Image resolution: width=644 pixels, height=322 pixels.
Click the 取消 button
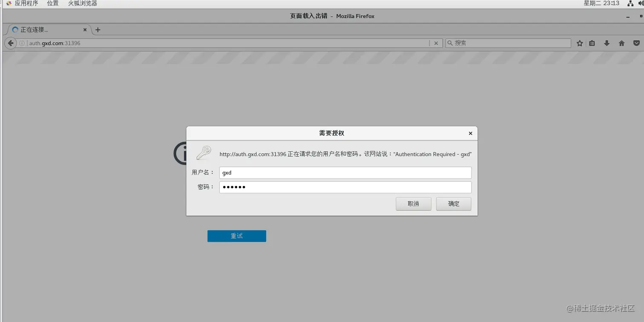point(413,204)
